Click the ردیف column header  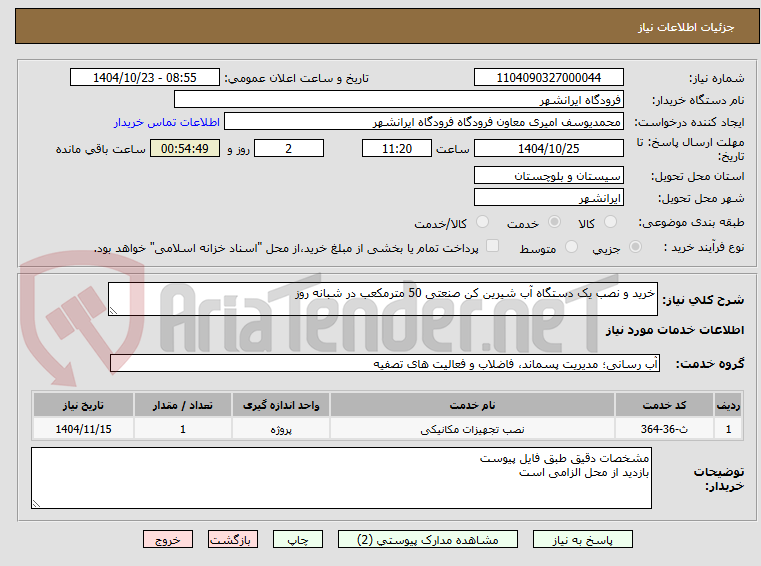[x=728, y=405]
